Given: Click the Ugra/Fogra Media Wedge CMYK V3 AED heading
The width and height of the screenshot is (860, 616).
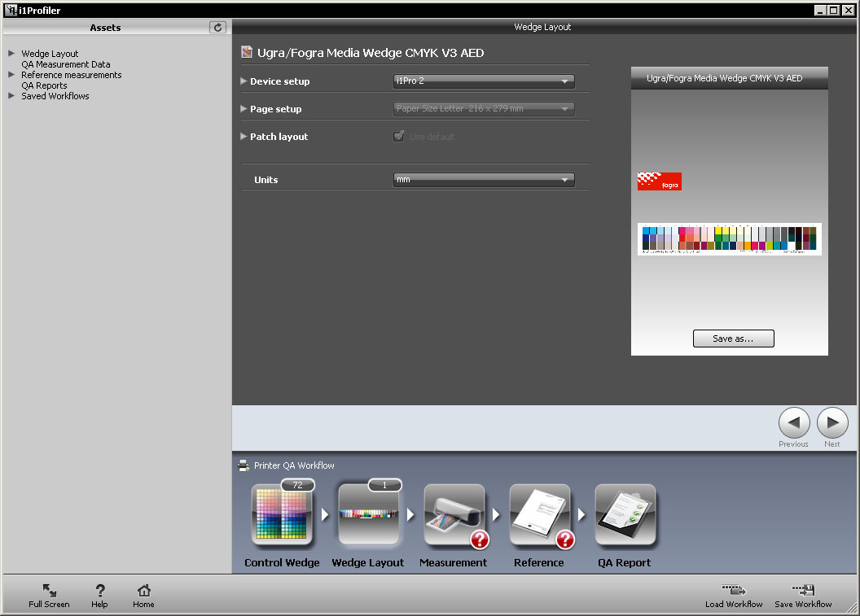Looking at the screenshot, I should coord(371,53).
